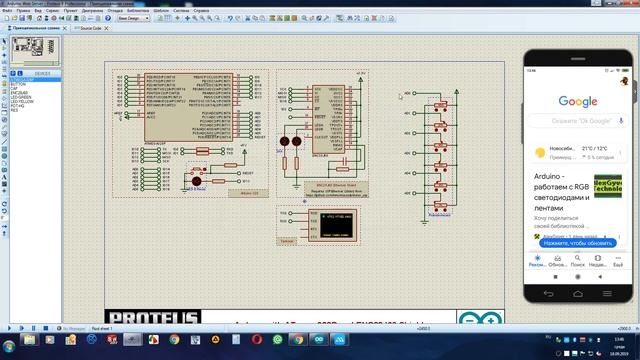Open Arduino IDE from the taskbar
Screen dimensions: 640x360
pos(319,339)
